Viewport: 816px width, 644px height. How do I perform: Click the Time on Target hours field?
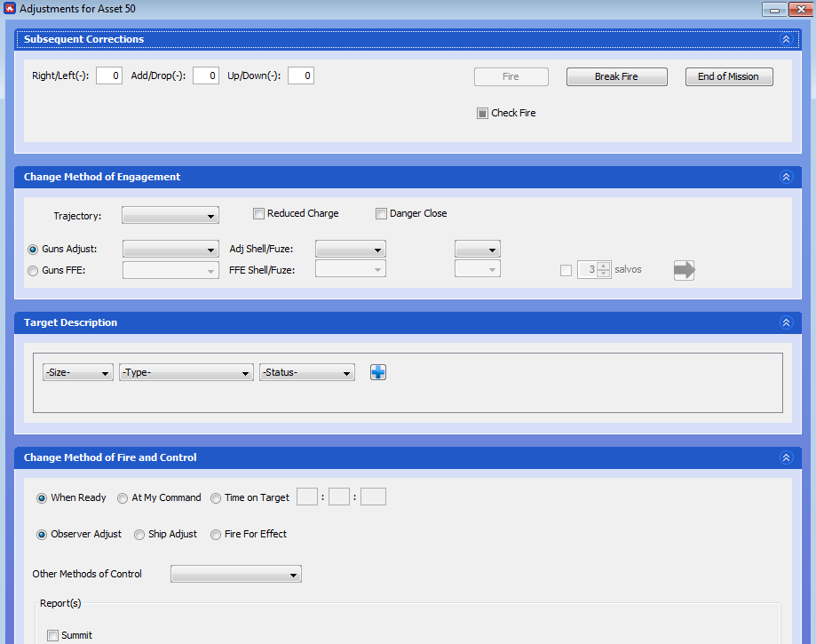tap(307, 497)
